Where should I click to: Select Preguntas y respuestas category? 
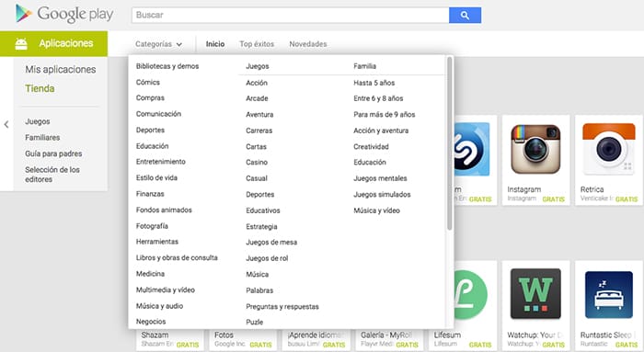click(282, 306)
